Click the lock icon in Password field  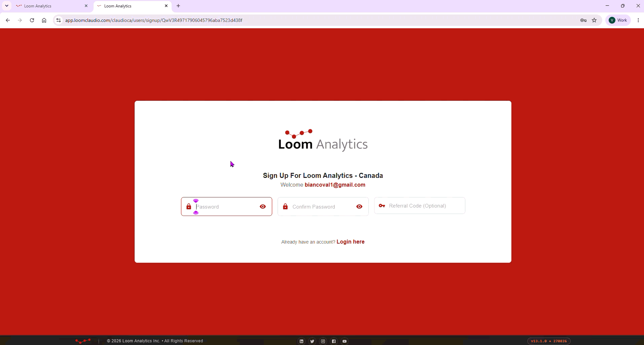tap(189, 207)
